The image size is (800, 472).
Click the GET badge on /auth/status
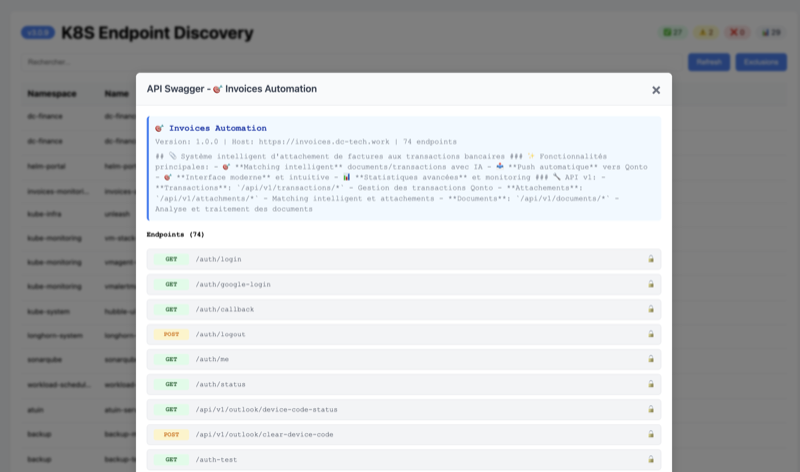pyautogui.click(x=171, y=384)
